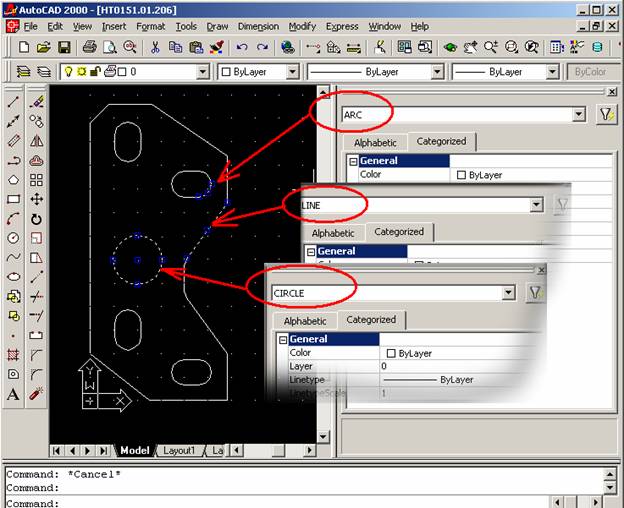Collapse General category in ARC panel
This screenshot has width=624, height=508.
(x=353, y=162)
